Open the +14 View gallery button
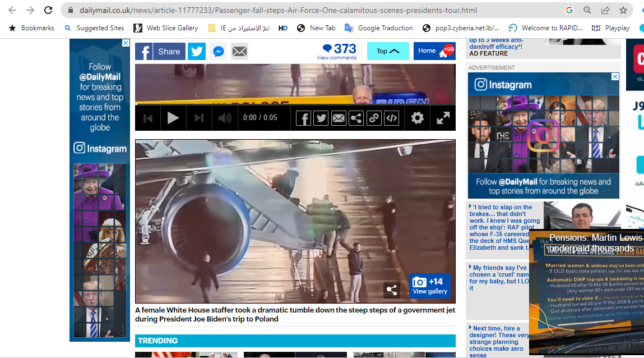This screenshot has height=358, width=644. (x=429, y=286)
